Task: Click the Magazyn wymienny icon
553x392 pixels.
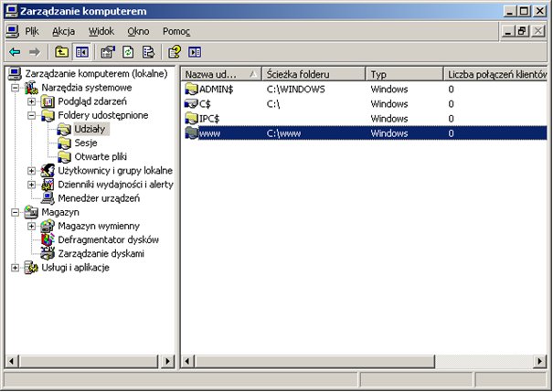Action: pyautogui.click(x=48, y=226)
